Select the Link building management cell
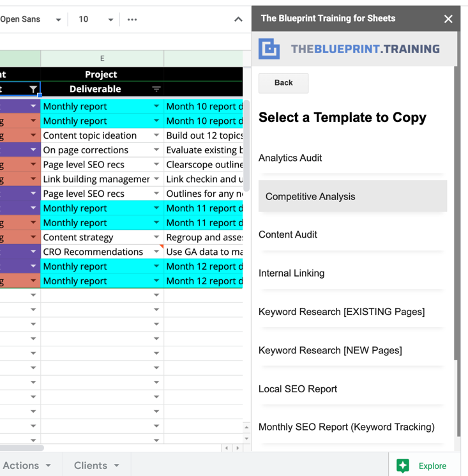Screen dimensions: 468x476 102,179
